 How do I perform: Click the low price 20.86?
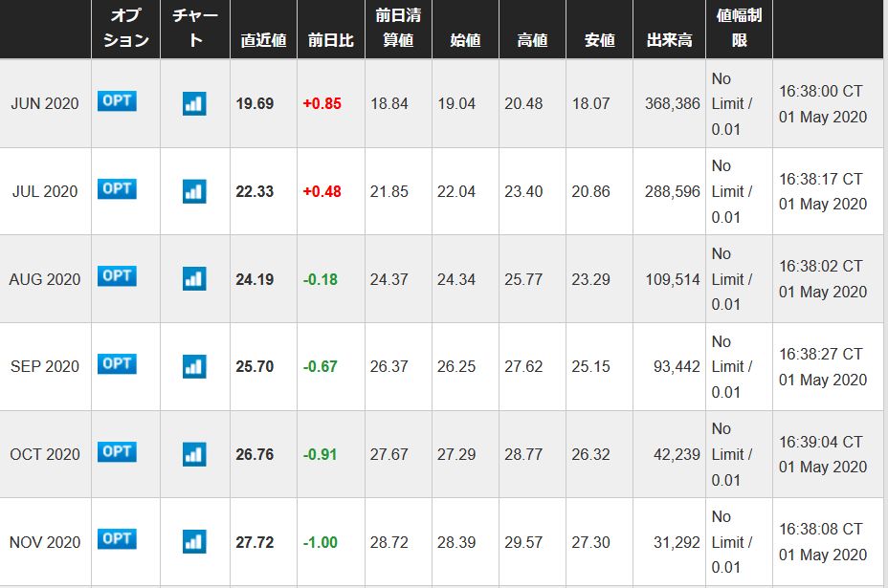coord(590,191)
